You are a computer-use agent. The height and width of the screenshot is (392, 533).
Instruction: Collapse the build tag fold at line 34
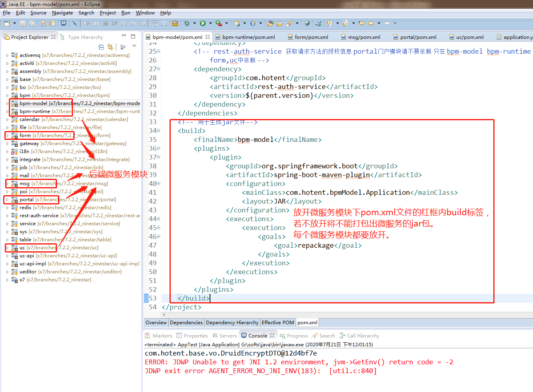(159, 131)
